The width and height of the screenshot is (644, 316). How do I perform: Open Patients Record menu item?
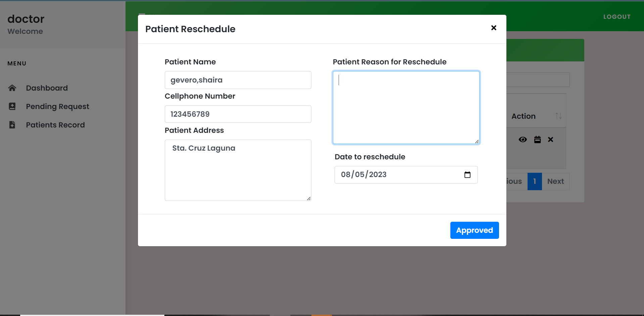(55, 125)
